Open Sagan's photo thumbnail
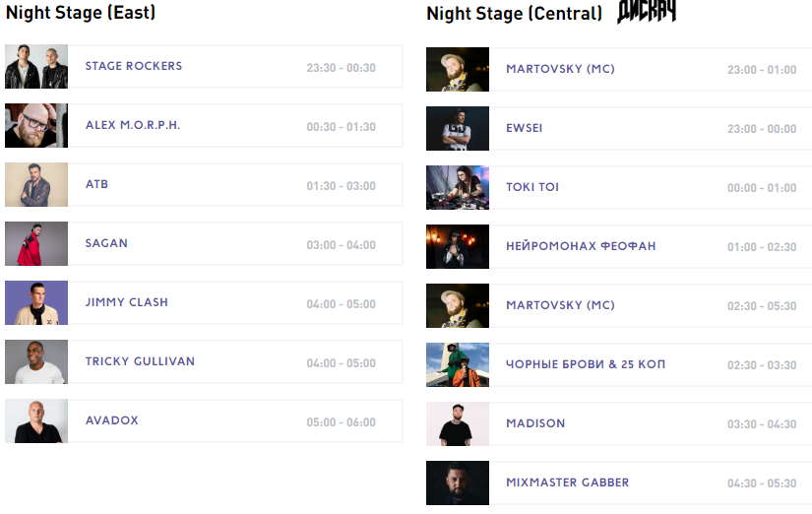The height and width of the screenshot is (514, 812). pyautogui.click(x=36, y=244)
